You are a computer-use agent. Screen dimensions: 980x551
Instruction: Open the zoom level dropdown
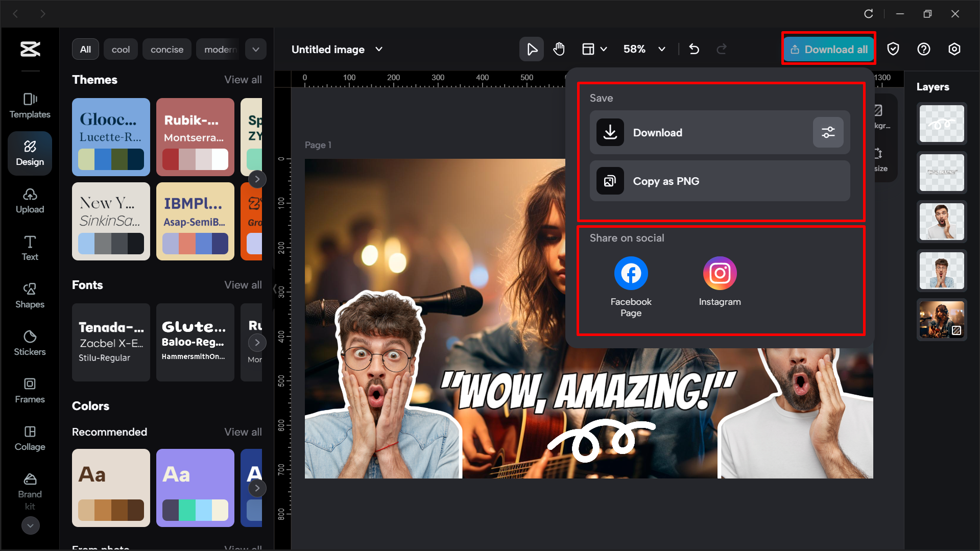point(662,49)
